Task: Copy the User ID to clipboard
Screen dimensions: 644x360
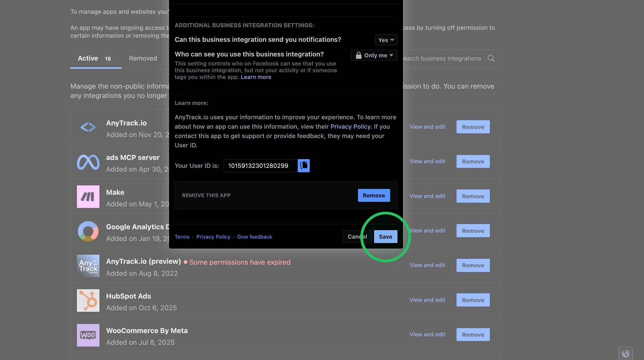Action: 304,166
